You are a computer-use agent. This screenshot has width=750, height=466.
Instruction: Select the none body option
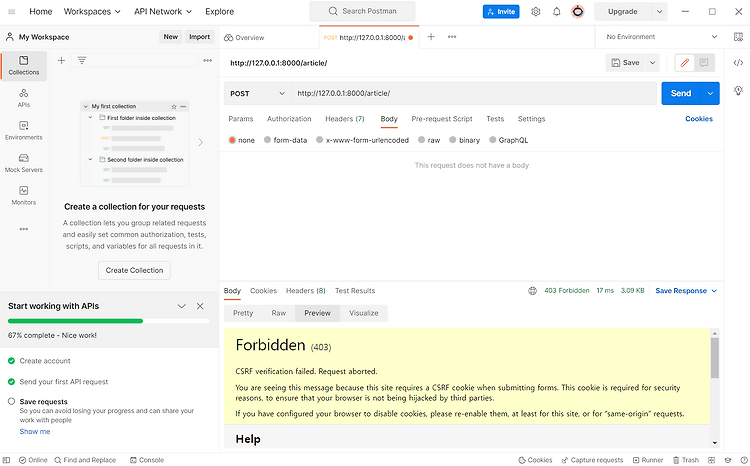click(x=232, y=140)
